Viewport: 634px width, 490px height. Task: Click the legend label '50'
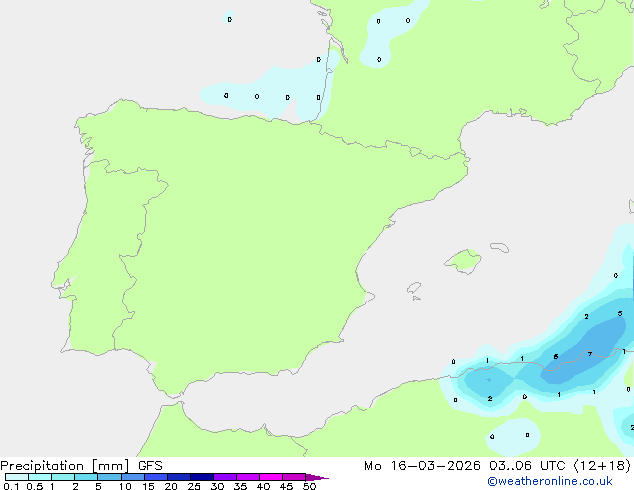click(x=309, y=486)
